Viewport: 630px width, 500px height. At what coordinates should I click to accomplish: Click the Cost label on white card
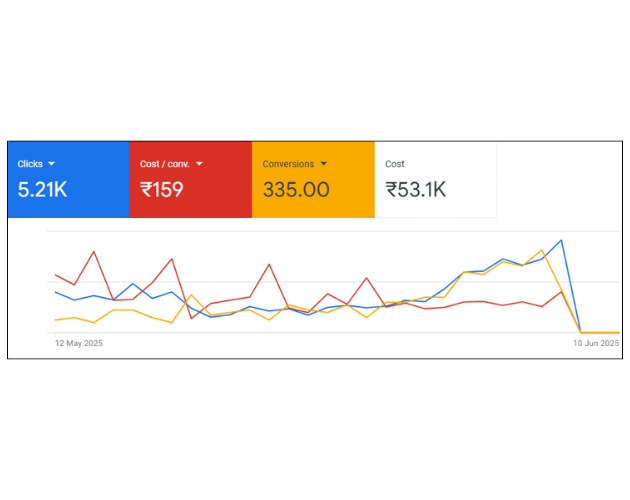click(395, 163)
